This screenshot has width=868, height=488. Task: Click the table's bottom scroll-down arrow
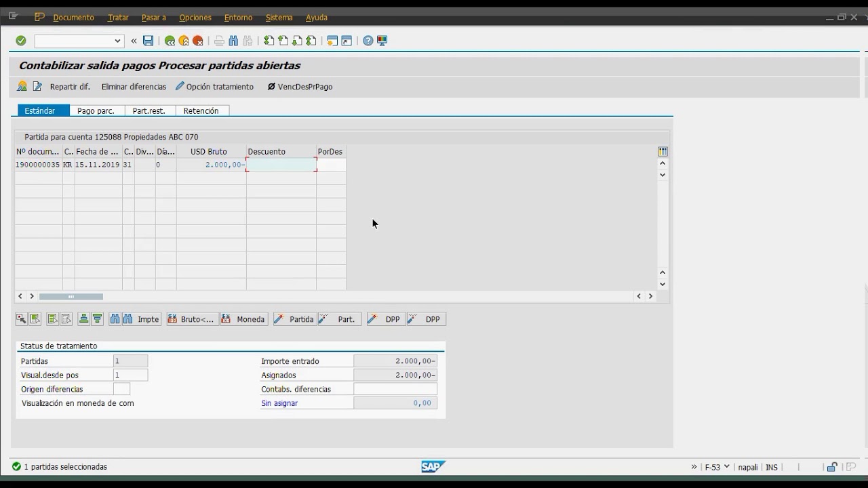coord(663,284)
